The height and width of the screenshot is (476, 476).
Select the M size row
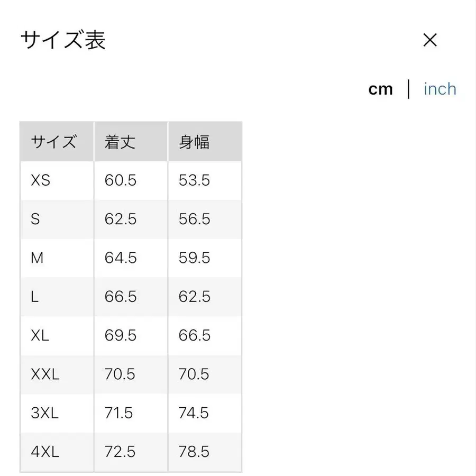[57, 258]
